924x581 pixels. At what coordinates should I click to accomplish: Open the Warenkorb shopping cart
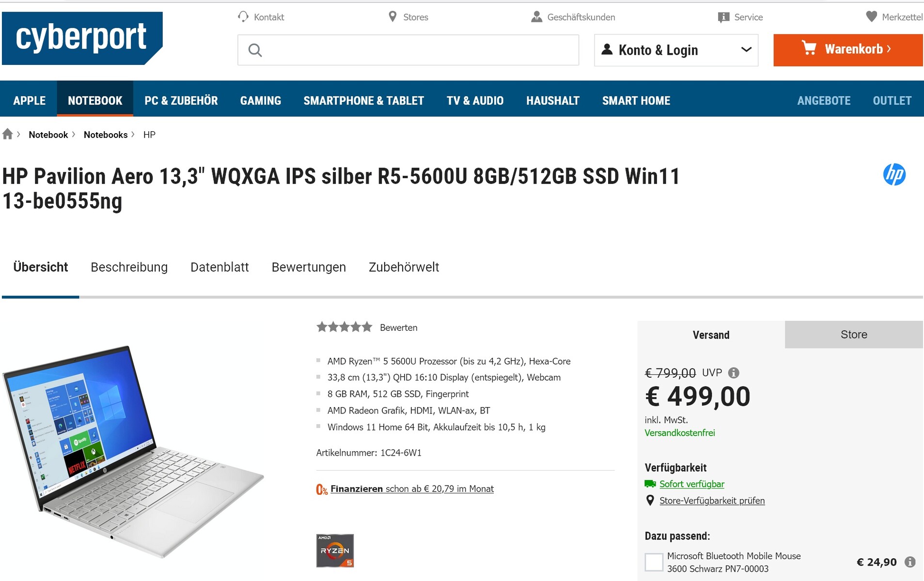click(848, 50)
